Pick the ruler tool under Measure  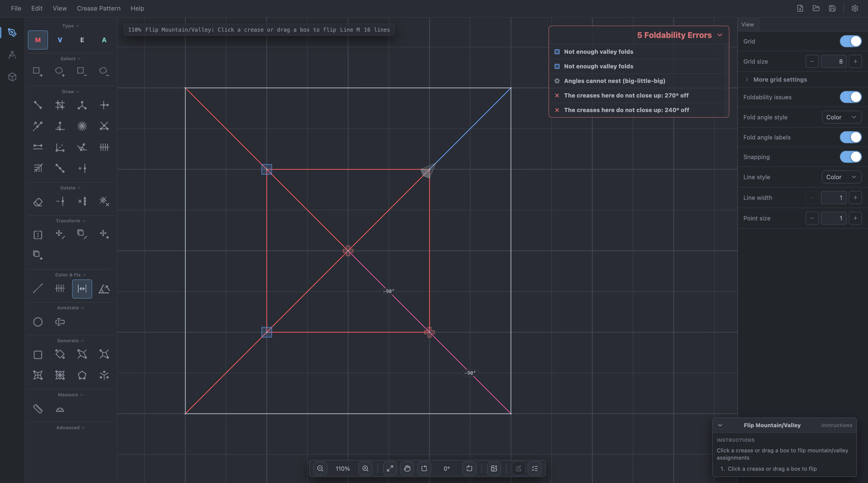click(38, 409)
